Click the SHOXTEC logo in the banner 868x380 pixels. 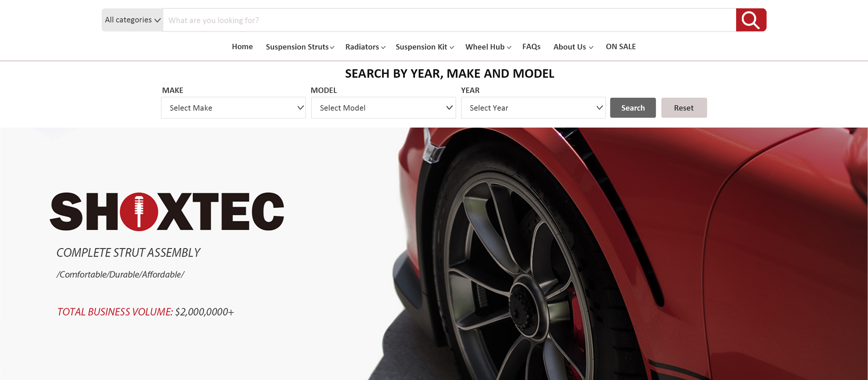click(x=167, y=212)
